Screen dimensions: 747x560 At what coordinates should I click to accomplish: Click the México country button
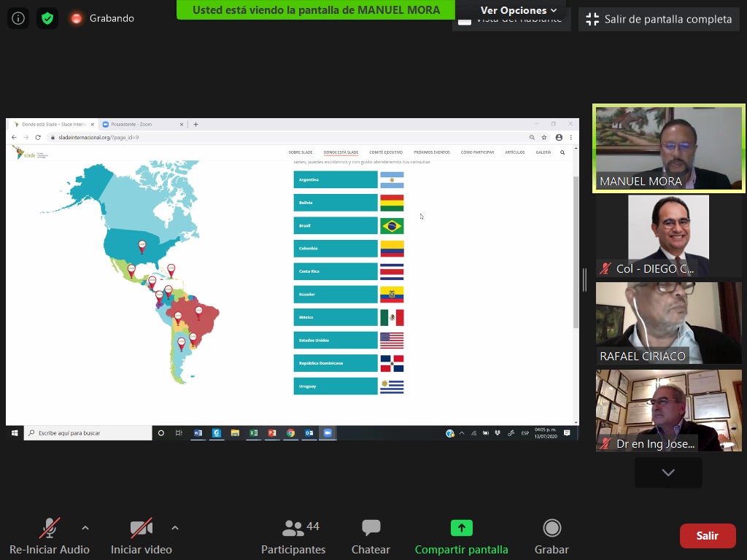coord(336,317)
